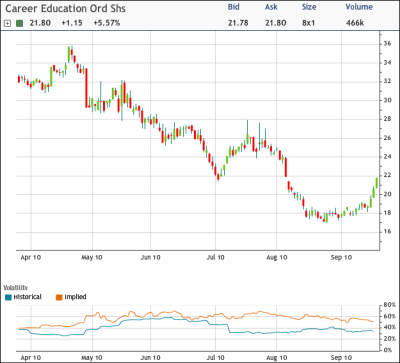Click the May 10 label on price chart

pyautogui.click(x=92, y=258)
